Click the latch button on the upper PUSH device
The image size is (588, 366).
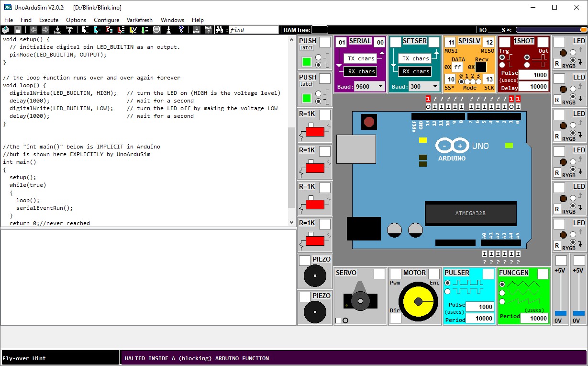pyautogui.click(x=306, y=47)
